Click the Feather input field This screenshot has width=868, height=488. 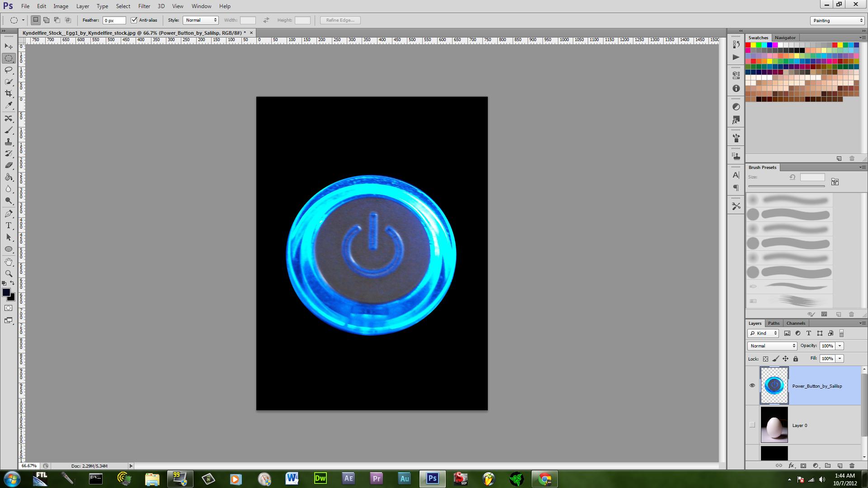coord(114,20)
